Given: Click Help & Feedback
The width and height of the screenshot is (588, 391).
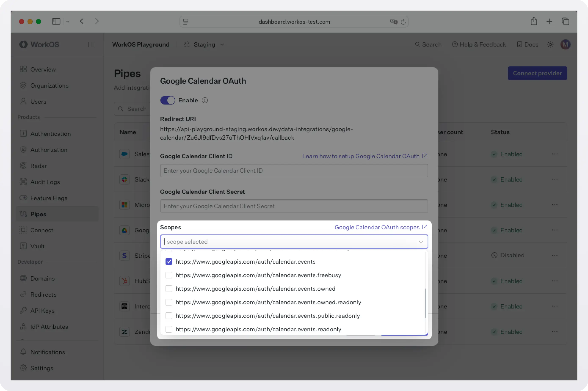Looking at the screenshot, I should (x=479, y=44).
